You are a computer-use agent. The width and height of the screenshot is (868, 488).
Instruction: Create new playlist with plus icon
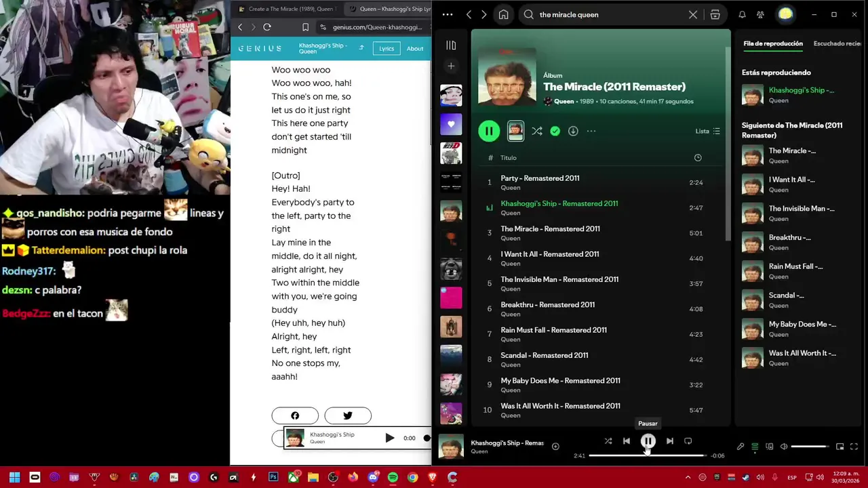click(x=451, y=66)
